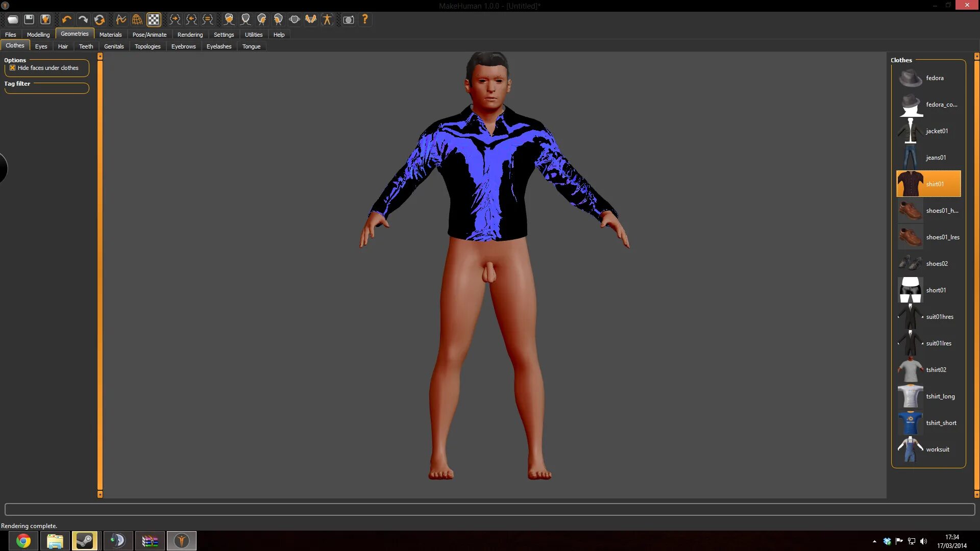Toggle Hide faces under clothes checkbox
This screenshot has width=980, height=551.
[x=13, y=67]
